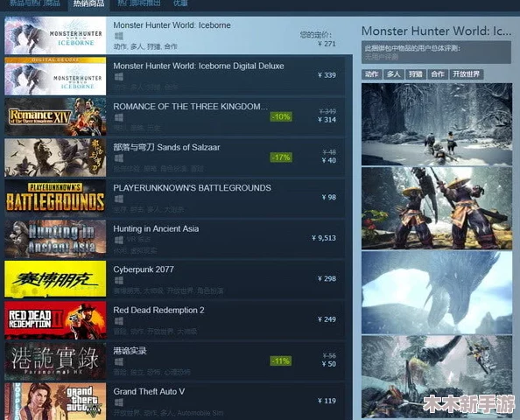Open Red Dead Redemption II capsule image

click(55, 320)
